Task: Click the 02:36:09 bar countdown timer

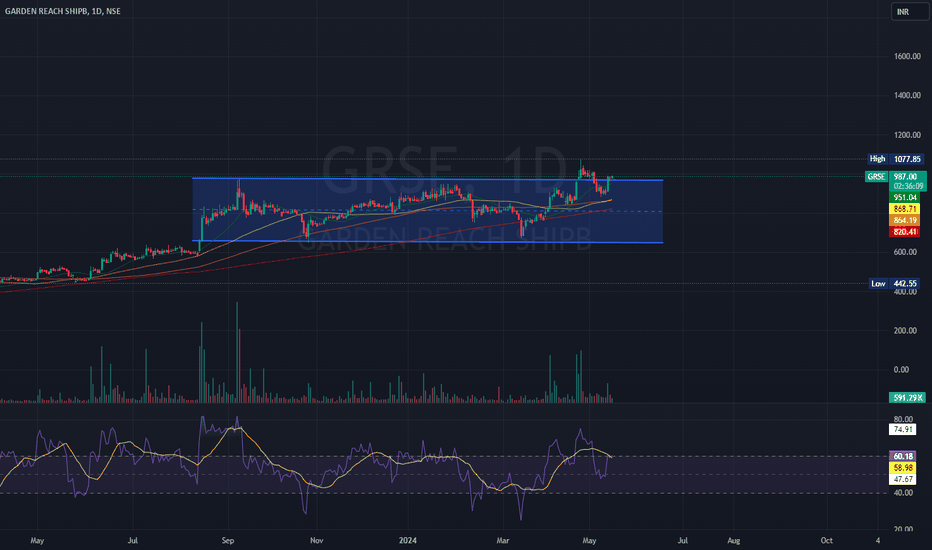Action: pos(908,186)
